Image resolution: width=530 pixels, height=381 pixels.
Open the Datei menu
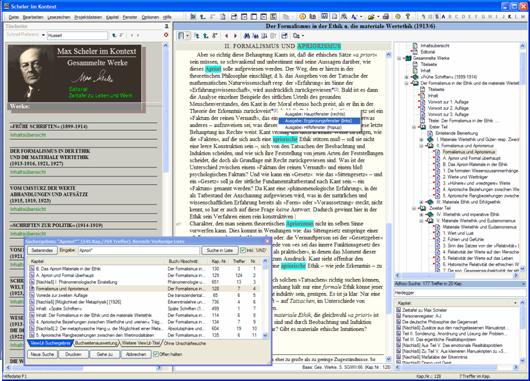14,17
